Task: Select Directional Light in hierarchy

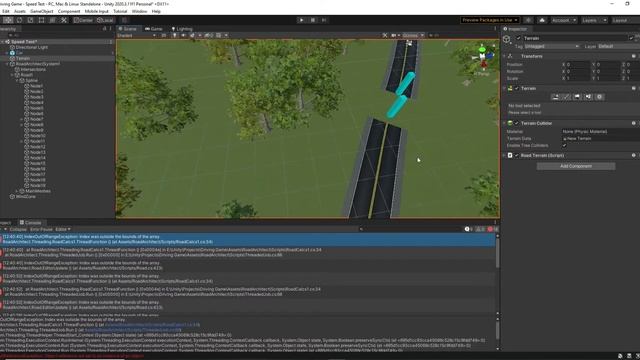Action: 32,47
